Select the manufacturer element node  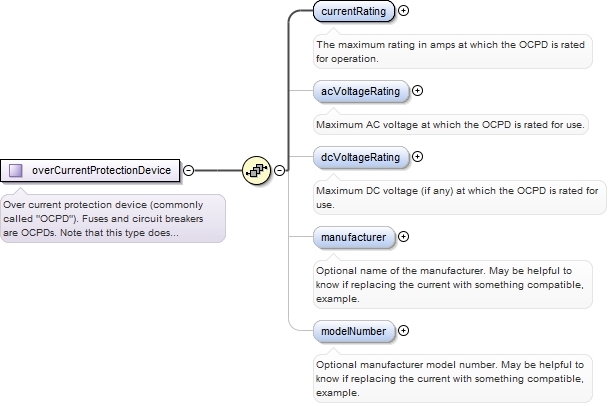point(354,237)
